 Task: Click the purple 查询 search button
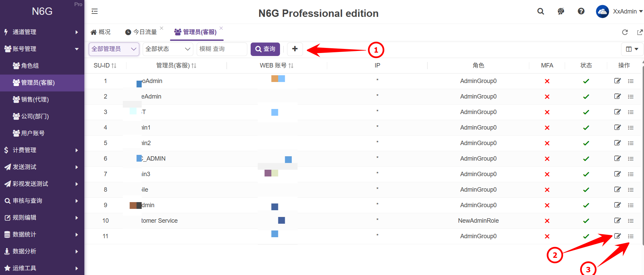coord(265,49)
